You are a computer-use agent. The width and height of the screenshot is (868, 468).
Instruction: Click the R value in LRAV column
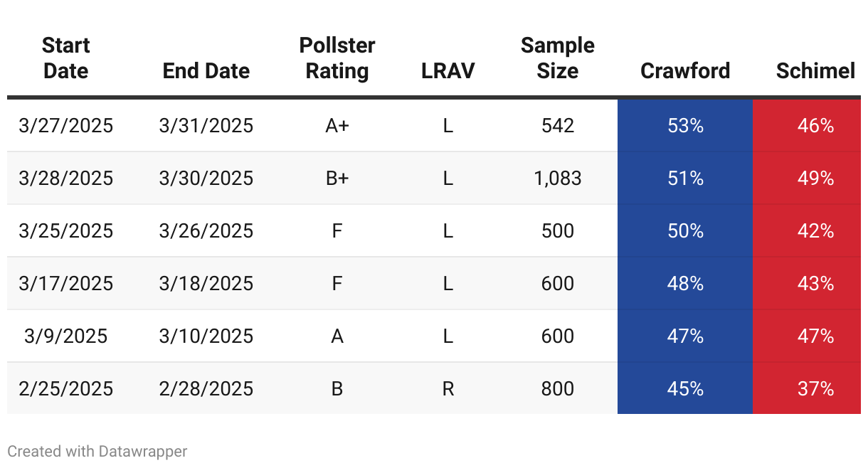click(448, 389)
